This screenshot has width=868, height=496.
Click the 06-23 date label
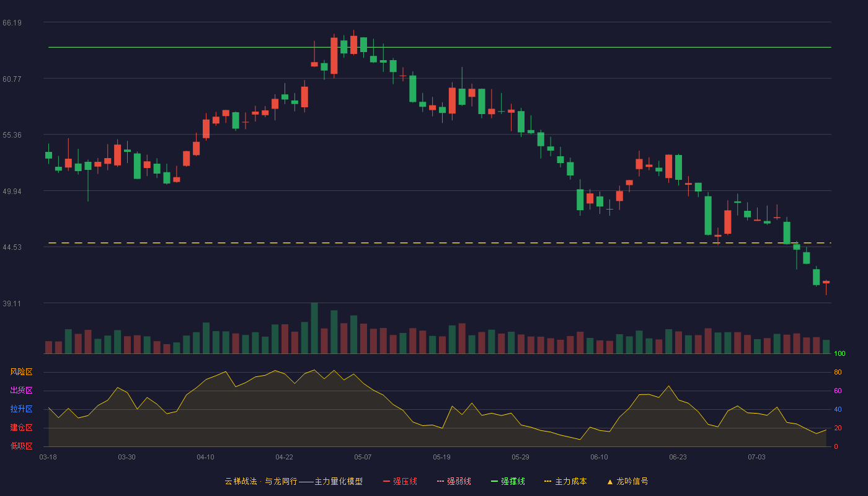click(x=678, y=457)
